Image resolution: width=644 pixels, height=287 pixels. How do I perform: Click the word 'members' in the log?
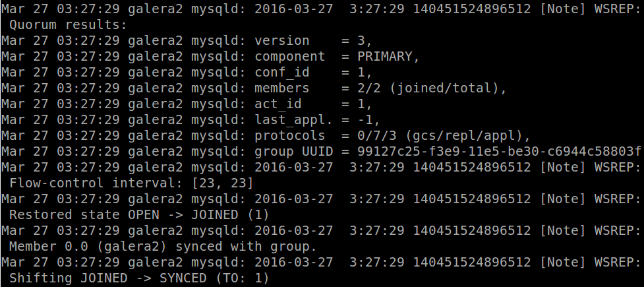point(282,88)
